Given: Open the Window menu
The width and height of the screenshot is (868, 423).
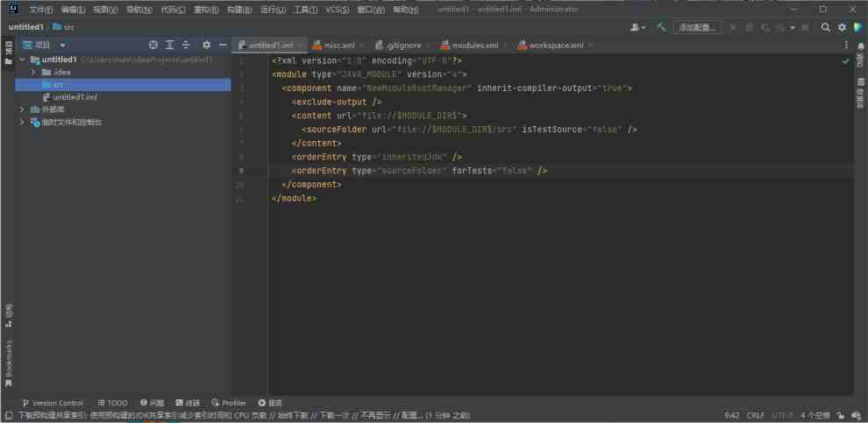Looking at the screenshot, I should pos(371,10).
